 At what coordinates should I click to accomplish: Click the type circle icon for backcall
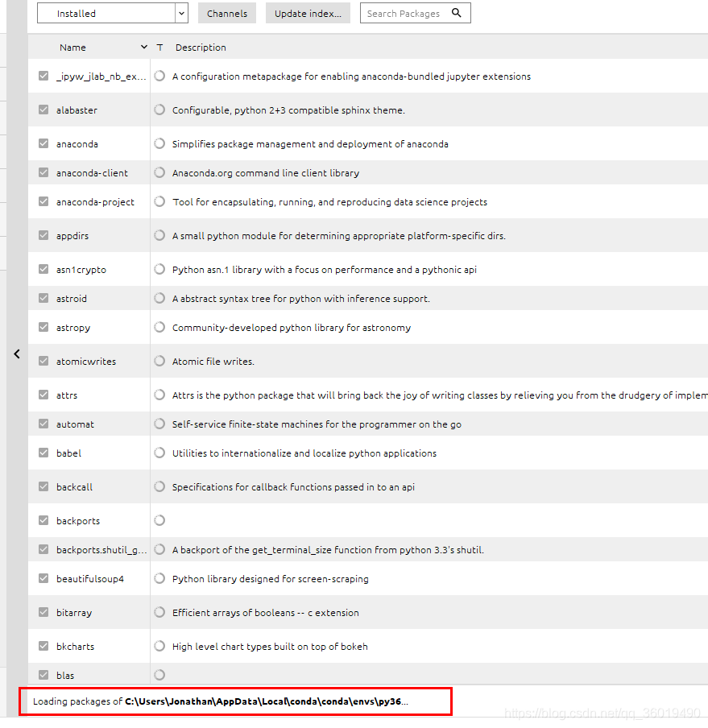pyautogui.click(x=159, y=487)
